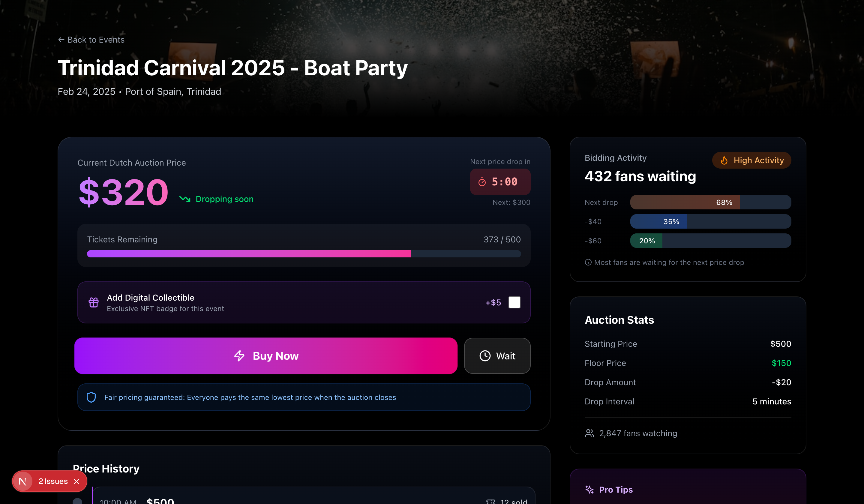Click the flame icon in High Activity badge
864x504 pixels.
[724, 160]
